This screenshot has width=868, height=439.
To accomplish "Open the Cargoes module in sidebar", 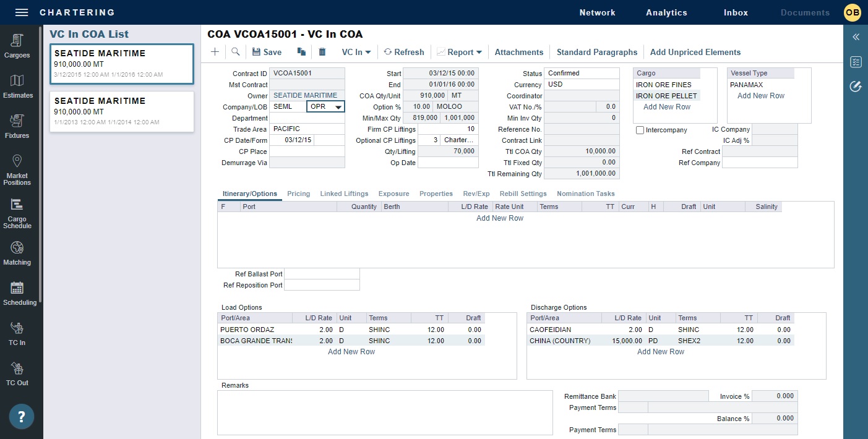I will pyautogui.click(x=17, y=46).
